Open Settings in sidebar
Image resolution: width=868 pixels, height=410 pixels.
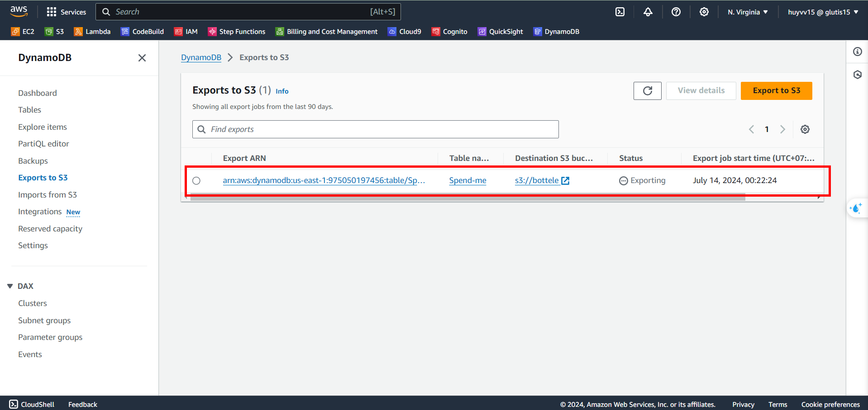click(x=33, y=245)
